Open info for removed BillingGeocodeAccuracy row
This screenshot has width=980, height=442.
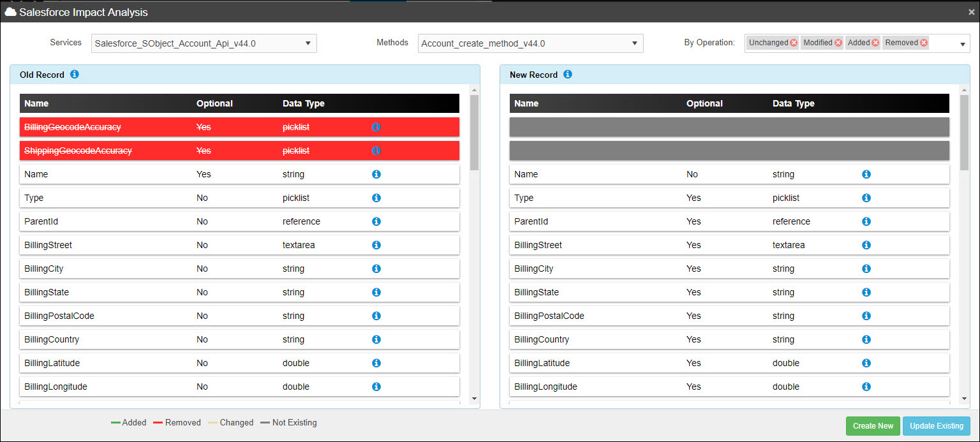[x=376, y=127]
